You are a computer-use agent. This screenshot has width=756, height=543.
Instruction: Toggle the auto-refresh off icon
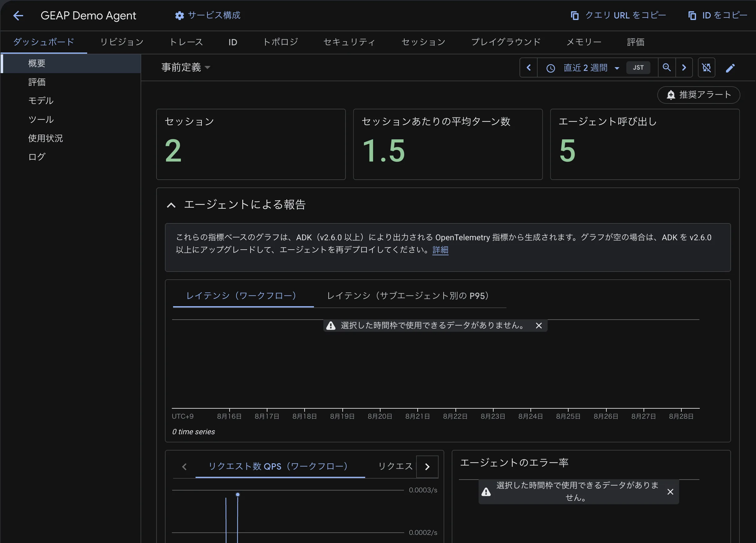pos(706,68)
